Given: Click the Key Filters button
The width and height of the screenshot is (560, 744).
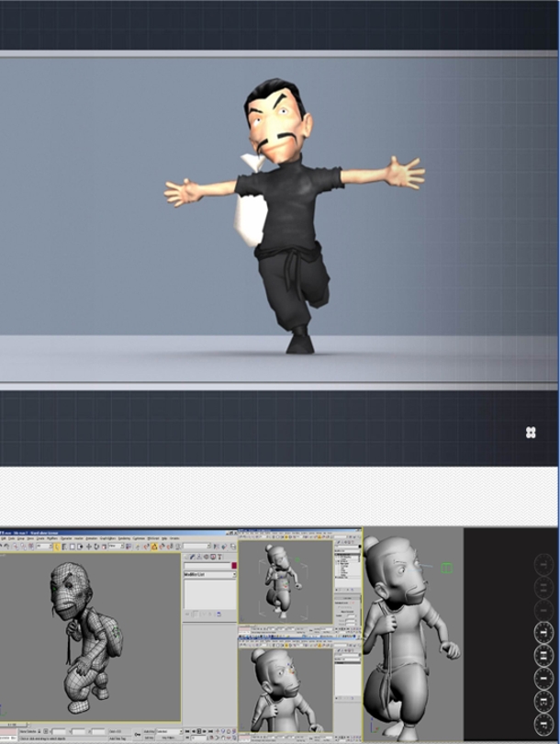Looking at the screenshot, I should point(168,738).
